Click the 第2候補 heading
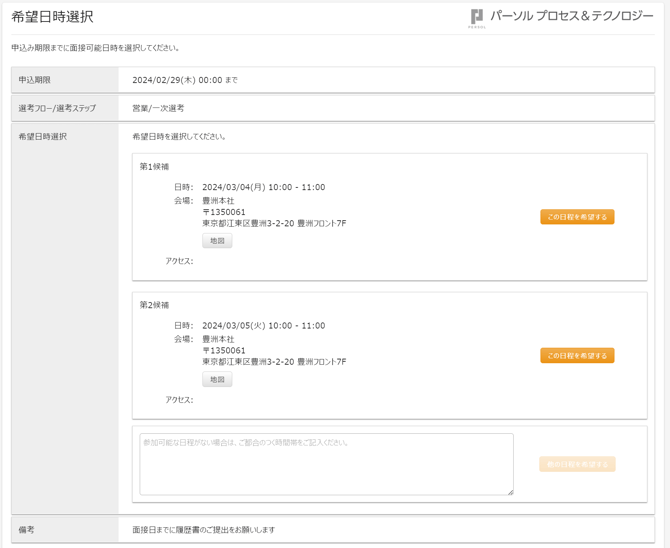Viewport: 670px width, 548px height. 154,305
